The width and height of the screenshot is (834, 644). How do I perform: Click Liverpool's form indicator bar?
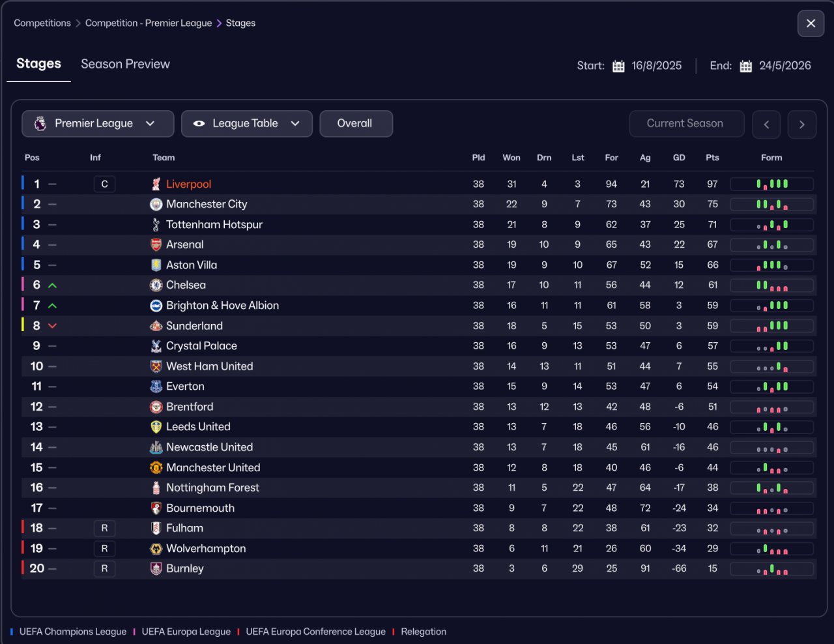pos(771,184)
